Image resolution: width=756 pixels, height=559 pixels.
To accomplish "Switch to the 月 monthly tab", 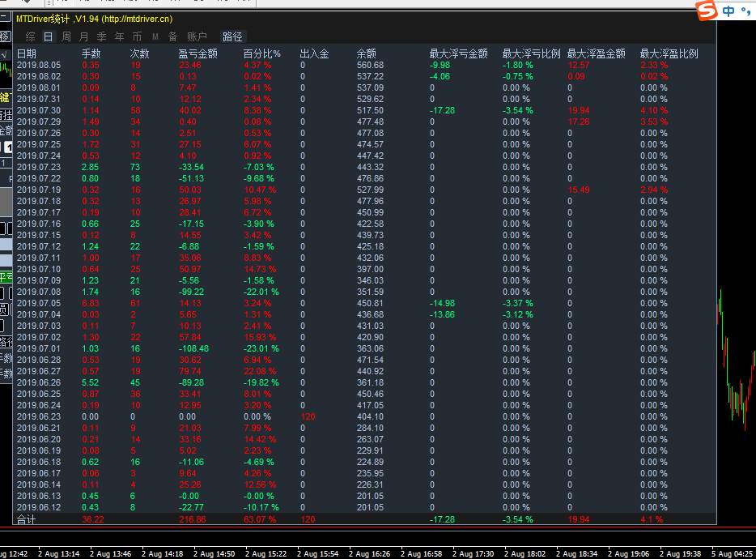I will pyautogui.click(x=84, y=36).
